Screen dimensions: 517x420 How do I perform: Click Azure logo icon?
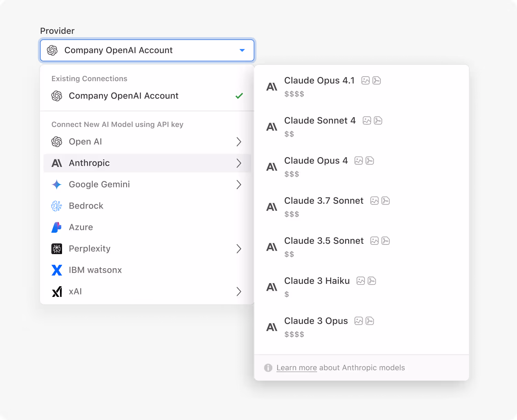57,227
